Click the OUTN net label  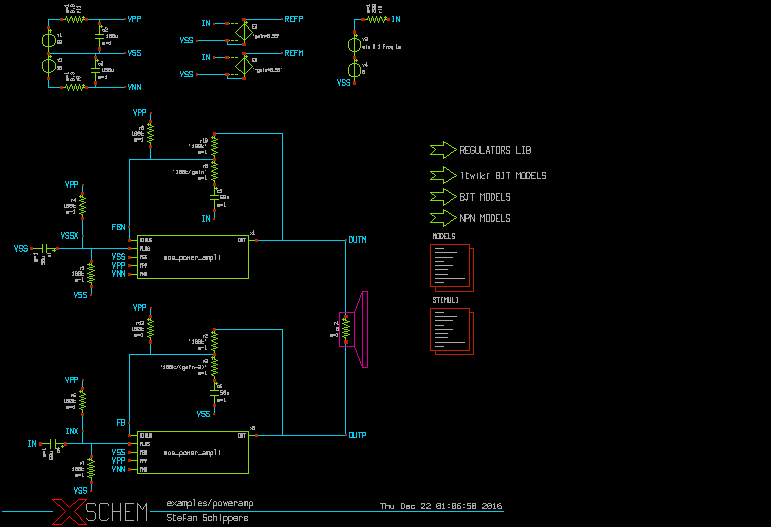tap(357, 241)
